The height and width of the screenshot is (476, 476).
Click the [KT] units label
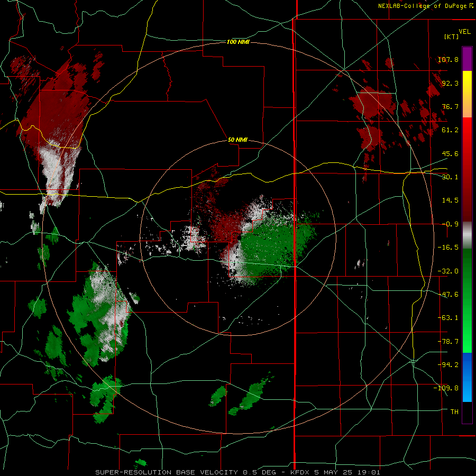(452, 36)
